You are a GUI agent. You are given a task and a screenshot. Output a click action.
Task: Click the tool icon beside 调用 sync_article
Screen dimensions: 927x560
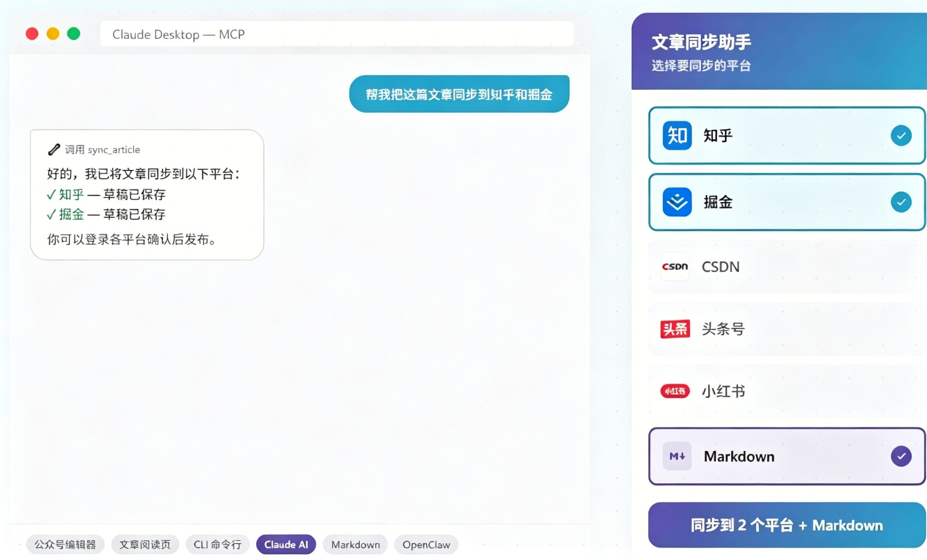coord(54,149)
